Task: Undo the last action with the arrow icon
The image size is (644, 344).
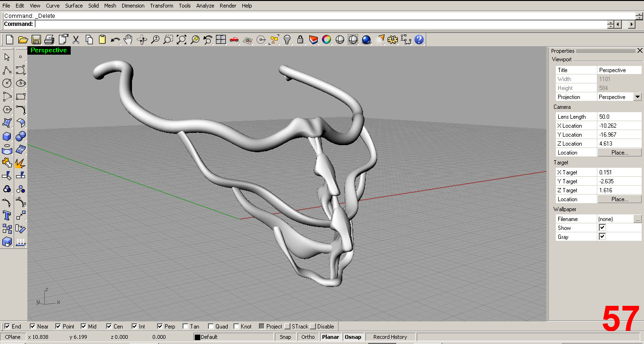Action: (116, 40)
